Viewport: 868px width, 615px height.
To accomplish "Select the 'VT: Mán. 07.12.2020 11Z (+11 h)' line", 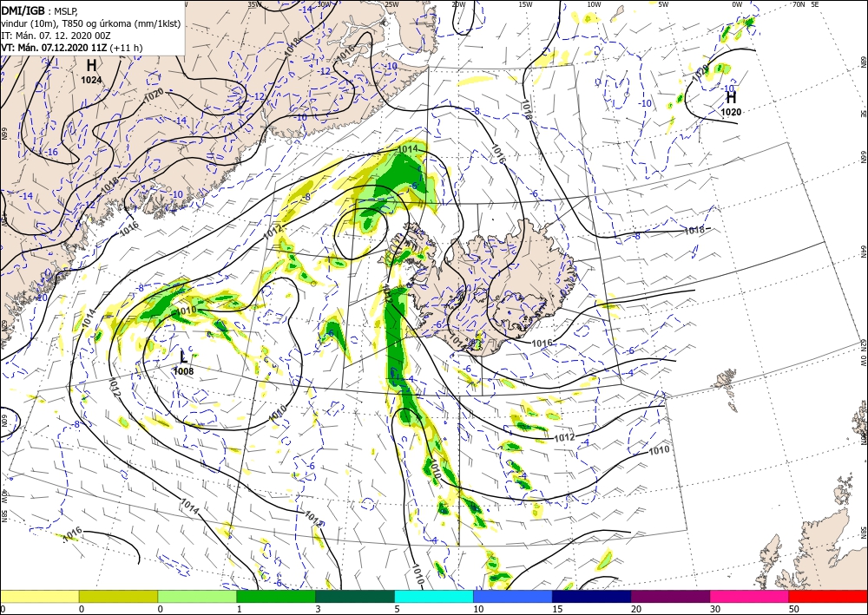I will [72, 48].
